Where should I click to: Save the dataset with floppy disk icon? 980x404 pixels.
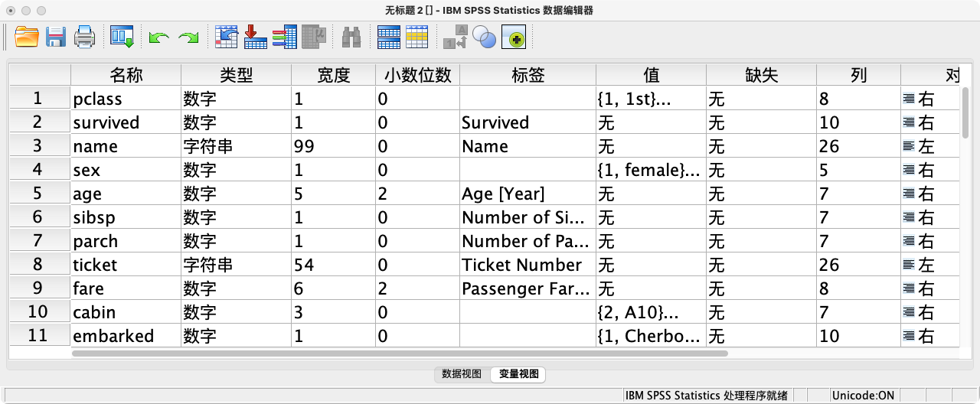[x=56, y=37]
